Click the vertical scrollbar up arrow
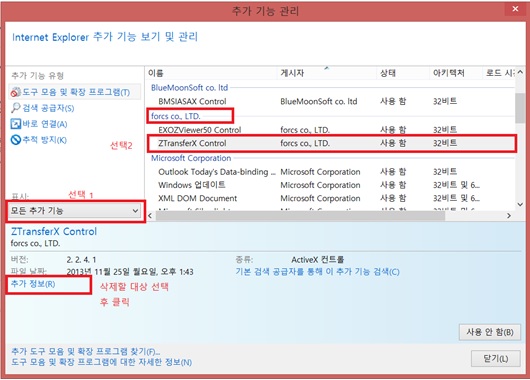530x380 pixels. (x=520, y=72)
